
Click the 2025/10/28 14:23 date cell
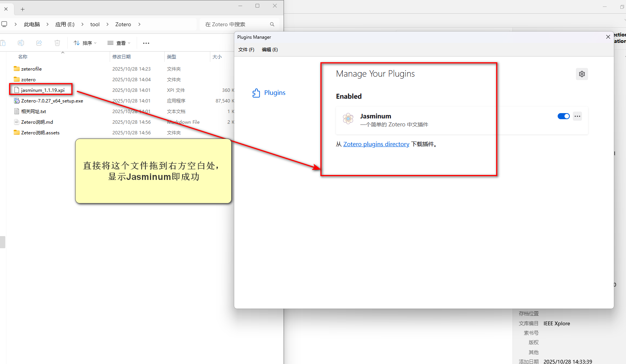[131, 69]
